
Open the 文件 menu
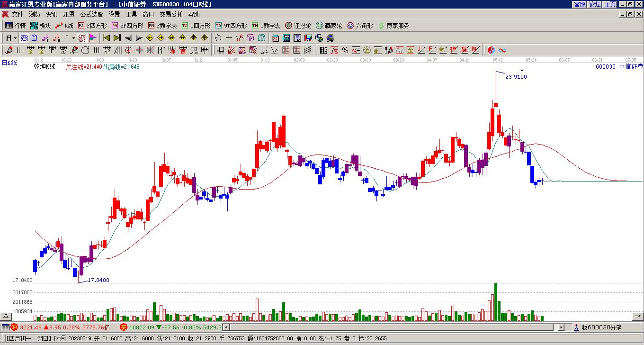coord(18,15)
